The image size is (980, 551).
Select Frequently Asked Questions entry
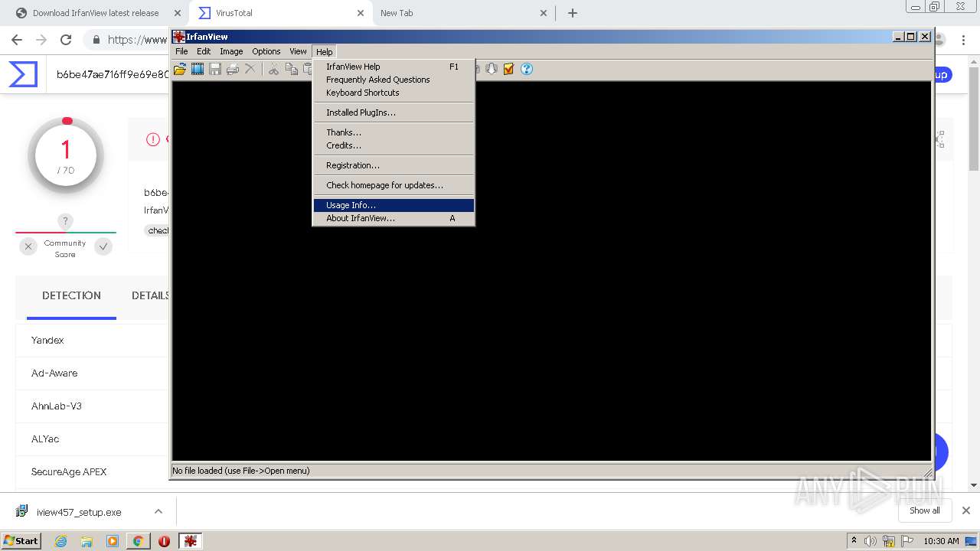394,80
